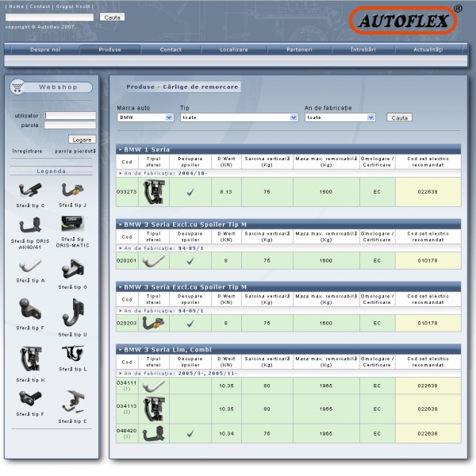Expand the BMW 1 Seria section header
Image resolution: width=476 pixels, height=476 pixels.
coord(289,149)
